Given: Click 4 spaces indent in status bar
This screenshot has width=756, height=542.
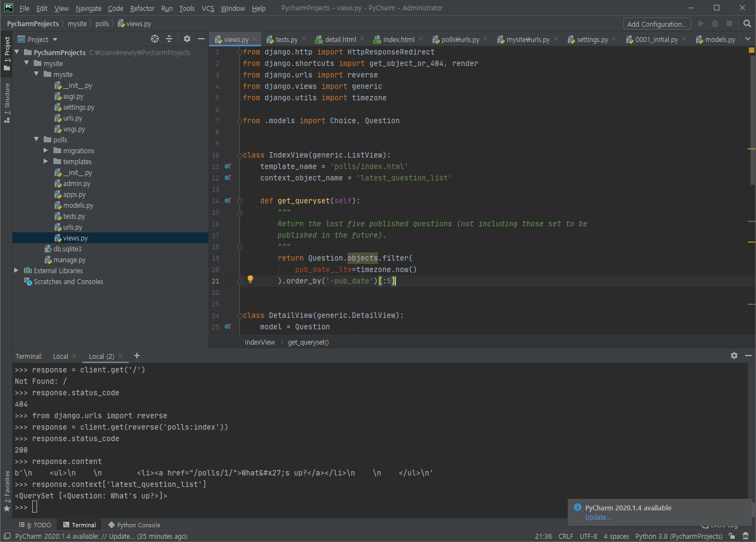Looking at the screenshot, I should [616, 537].
